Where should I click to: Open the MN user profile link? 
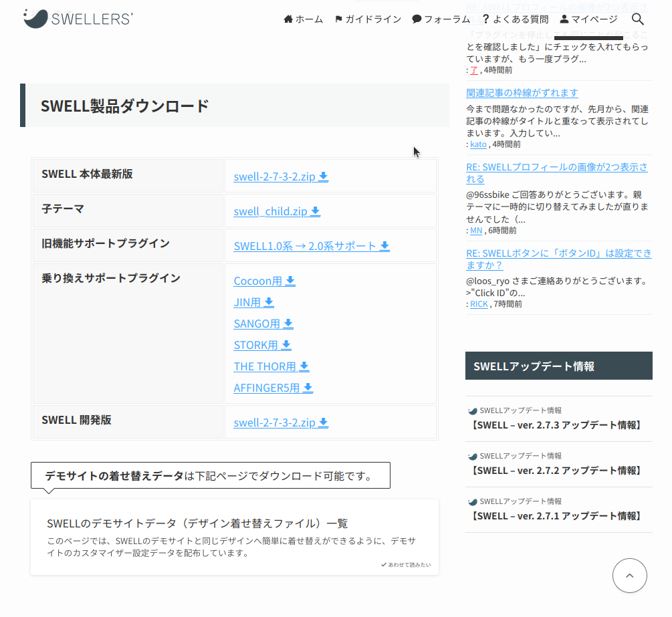(x=476, y=231)
